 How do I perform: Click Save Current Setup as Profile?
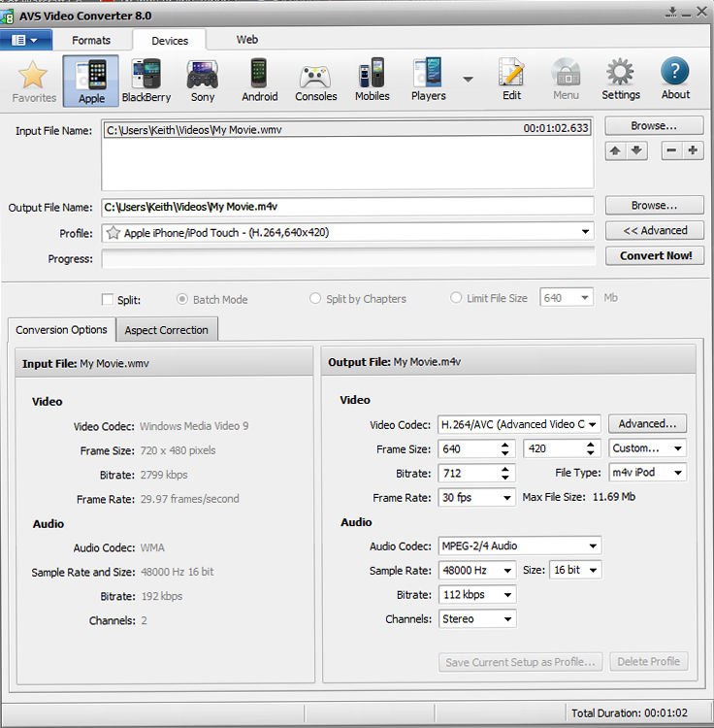(x=520, y=662)
